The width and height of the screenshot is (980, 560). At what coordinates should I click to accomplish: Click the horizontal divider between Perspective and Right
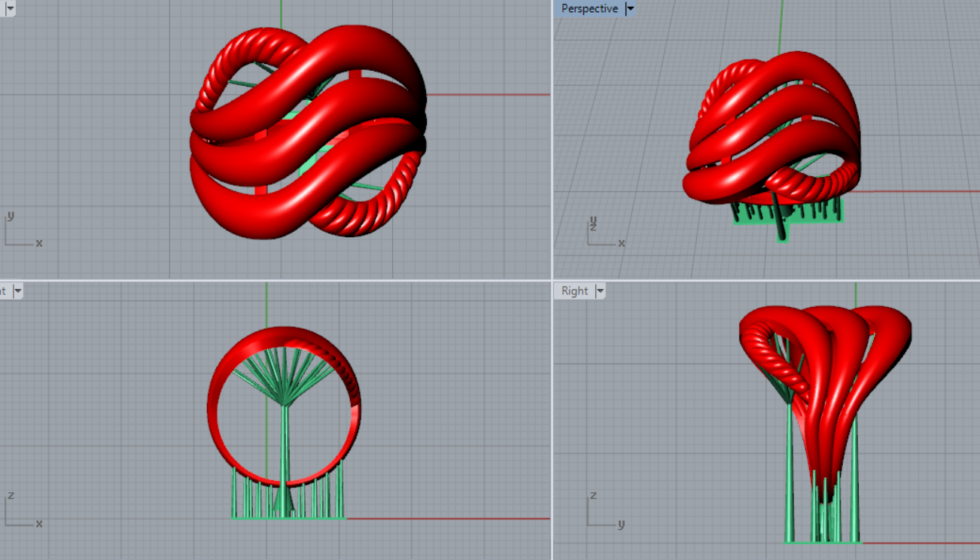[x=766, y=280]
